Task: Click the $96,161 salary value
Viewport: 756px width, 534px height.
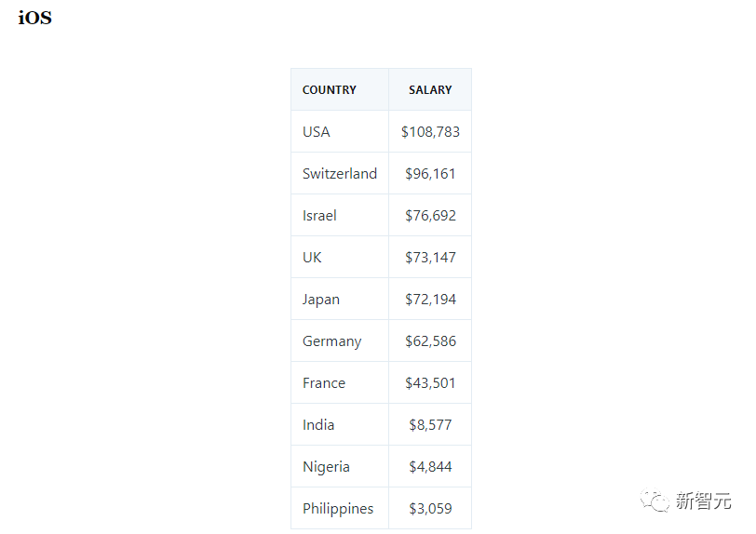Action: pos(430,174)
